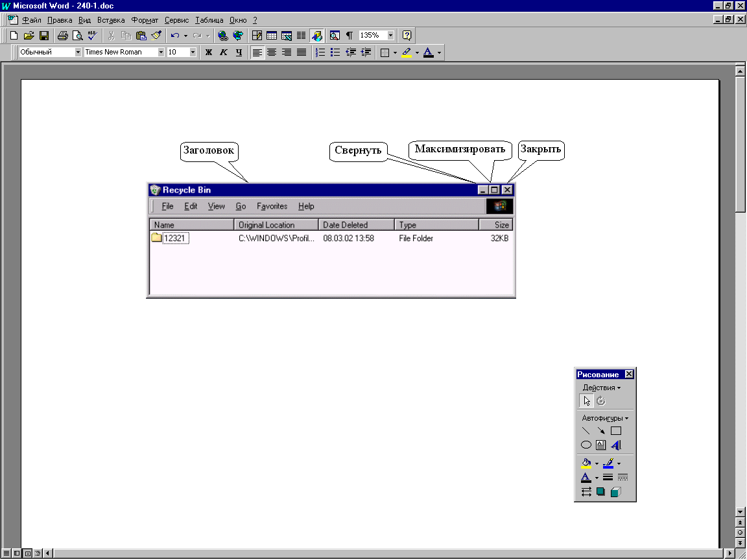Decrease the paragraph indent
The height and width of the screenshot is (560, 747).
coord(351,52)
